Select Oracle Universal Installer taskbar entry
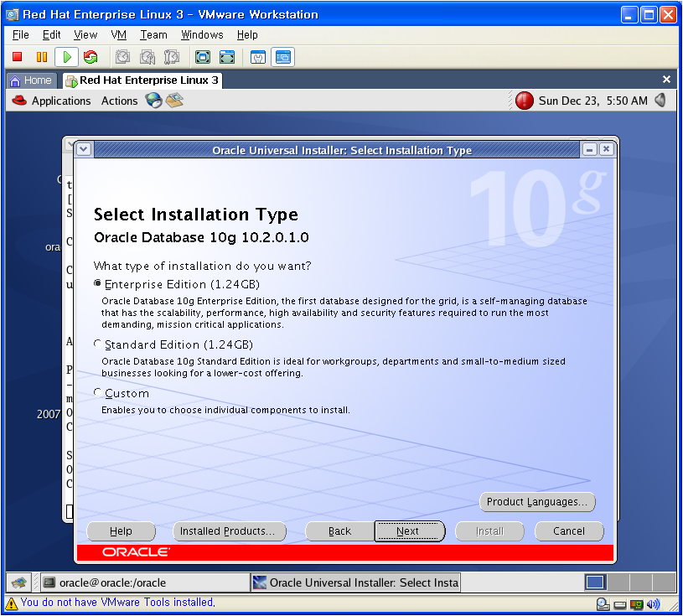The height and width of the screenshot is (616, 683). tap(356, 582)
